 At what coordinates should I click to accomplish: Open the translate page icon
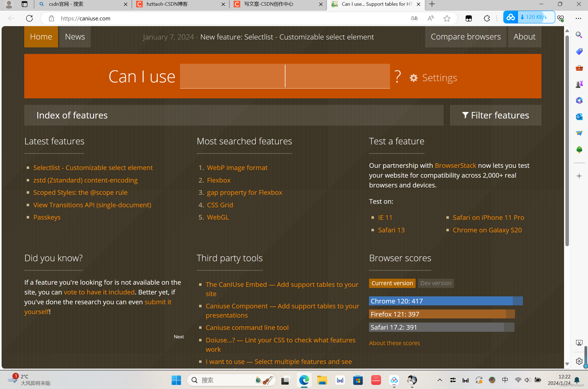coord(414,18)
